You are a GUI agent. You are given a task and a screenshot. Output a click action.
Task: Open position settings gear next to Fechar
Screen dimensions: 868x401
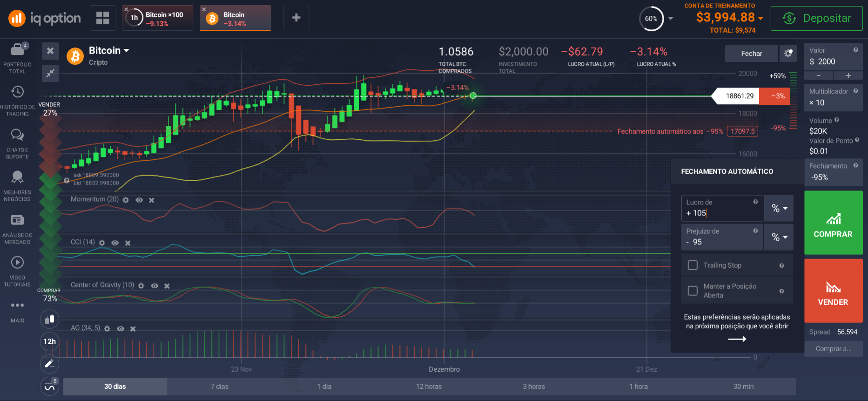tap(788, 53)
